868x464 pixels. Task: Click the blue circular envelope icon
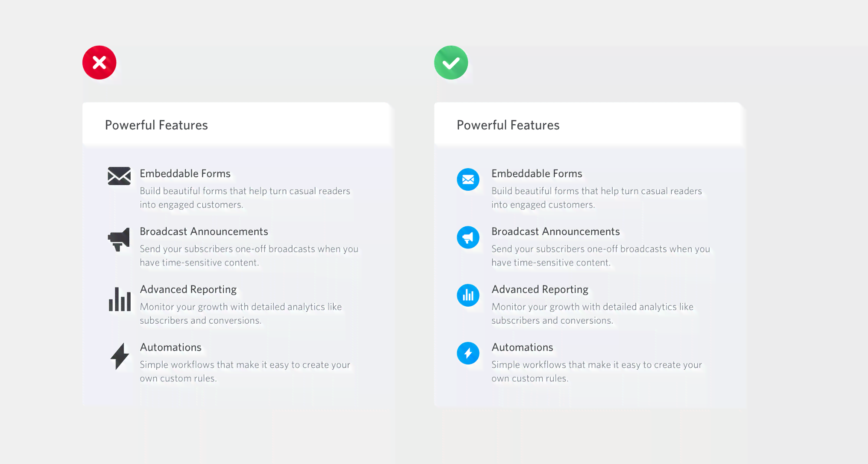(x=468, y=179)
